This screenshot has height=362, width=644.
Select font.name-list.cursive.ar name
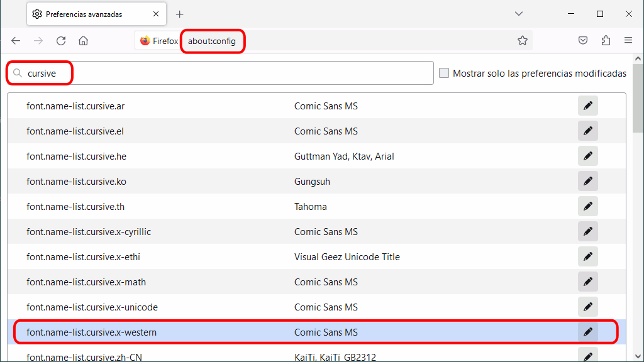75,106
